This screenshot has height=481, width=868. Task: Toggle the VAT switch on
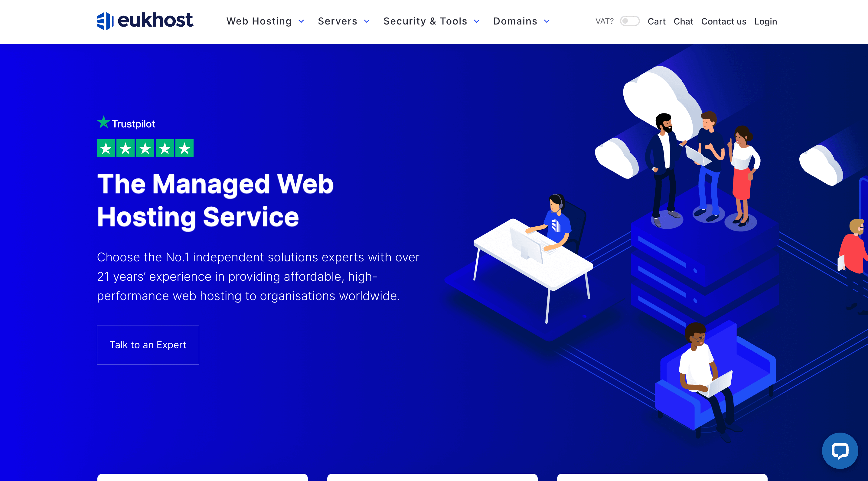click(x=630, y=21)
